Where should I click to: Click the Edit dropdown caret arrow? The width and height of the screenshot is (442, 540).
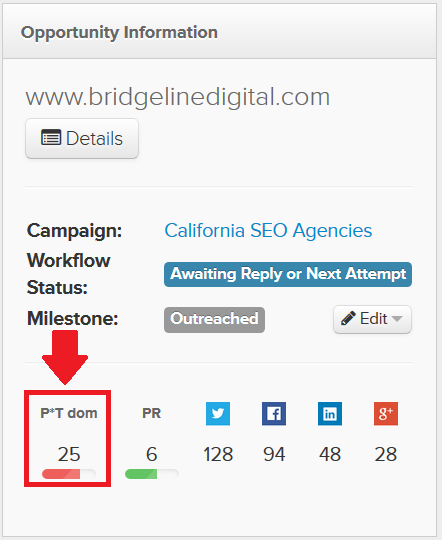(x=397, y=319)
